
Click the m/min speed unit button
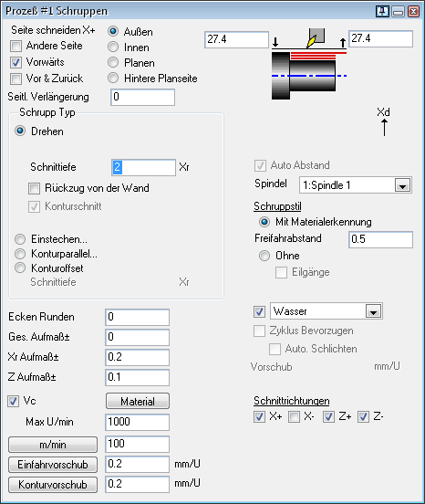click(53, 445)
